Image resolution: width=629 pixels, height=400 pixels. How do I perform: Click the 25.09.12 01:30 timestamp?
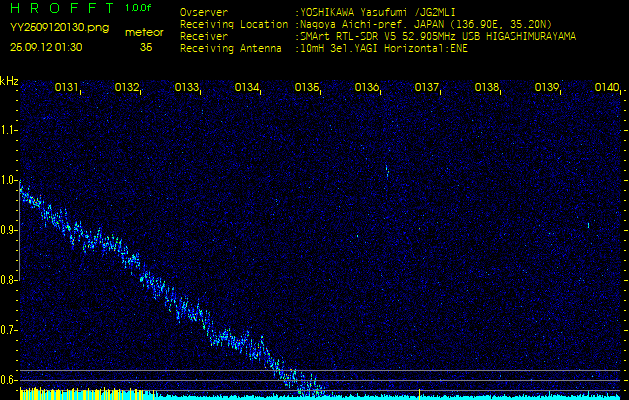tap(46, 47)
